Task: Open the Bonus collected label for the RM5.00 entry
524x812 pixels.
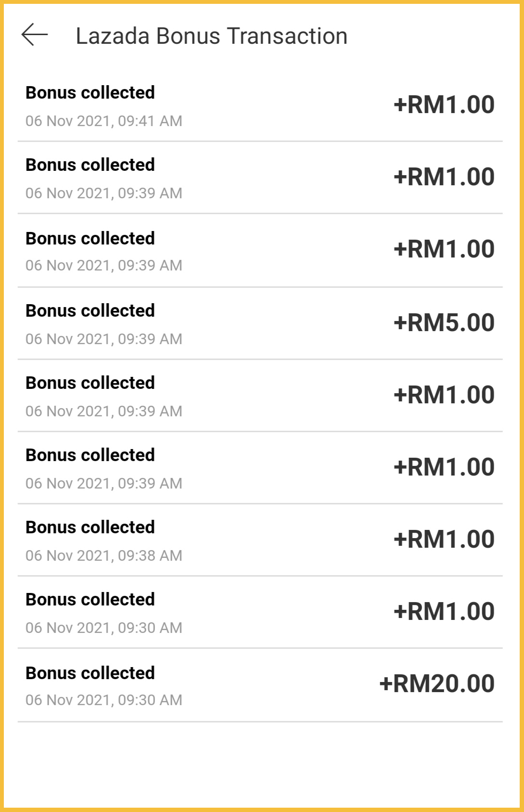Action: (90, 310)
